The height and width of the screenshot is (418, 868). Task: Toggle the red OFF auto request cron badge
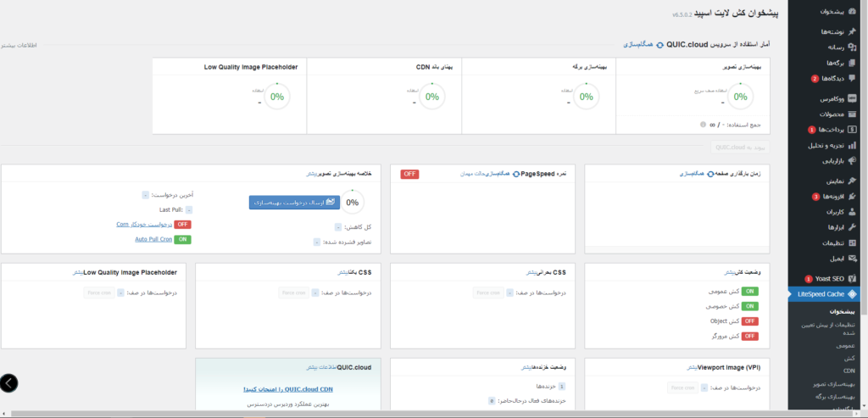[x=183, y=224]
